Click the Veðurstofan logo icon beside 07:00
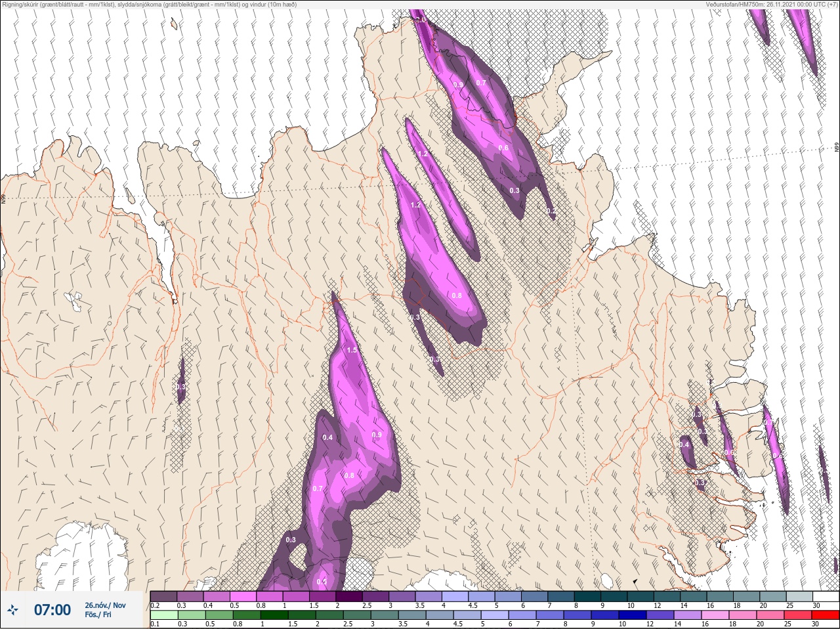 (14, 610)
